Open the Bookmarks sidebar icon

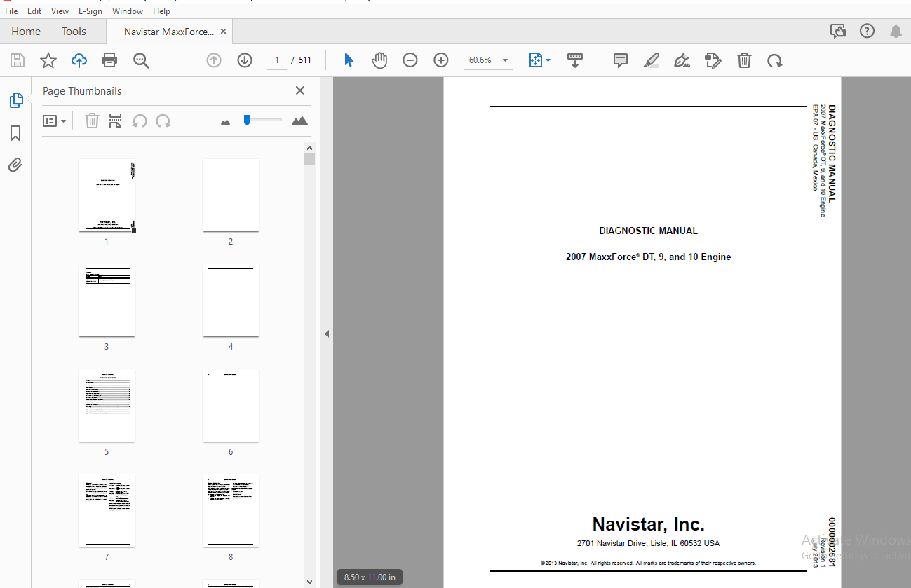[15, 133]
